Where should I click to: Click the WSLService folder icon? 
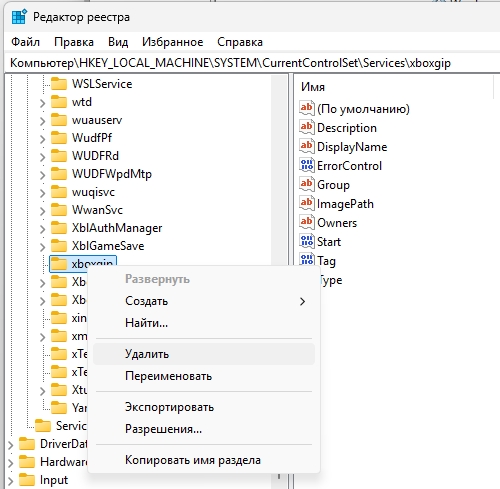pyautogui.click(x=59, y=84)
